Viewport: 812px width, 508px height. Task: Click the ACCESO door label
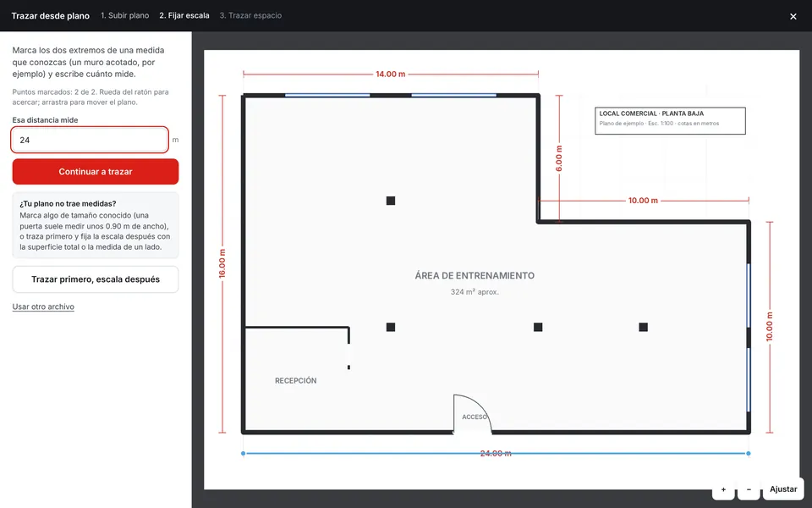click(475, 417)
